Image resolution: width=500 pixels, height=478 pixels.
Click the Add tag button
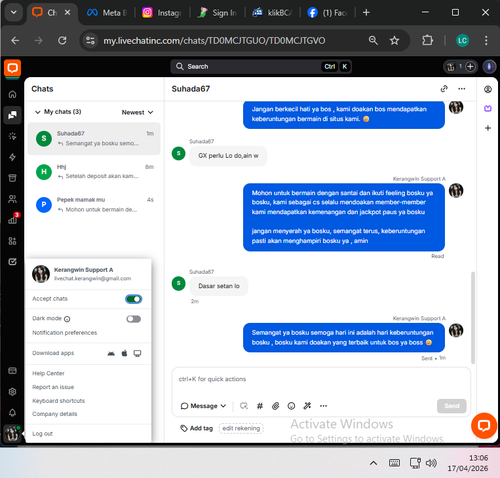[x=197, y=428]
